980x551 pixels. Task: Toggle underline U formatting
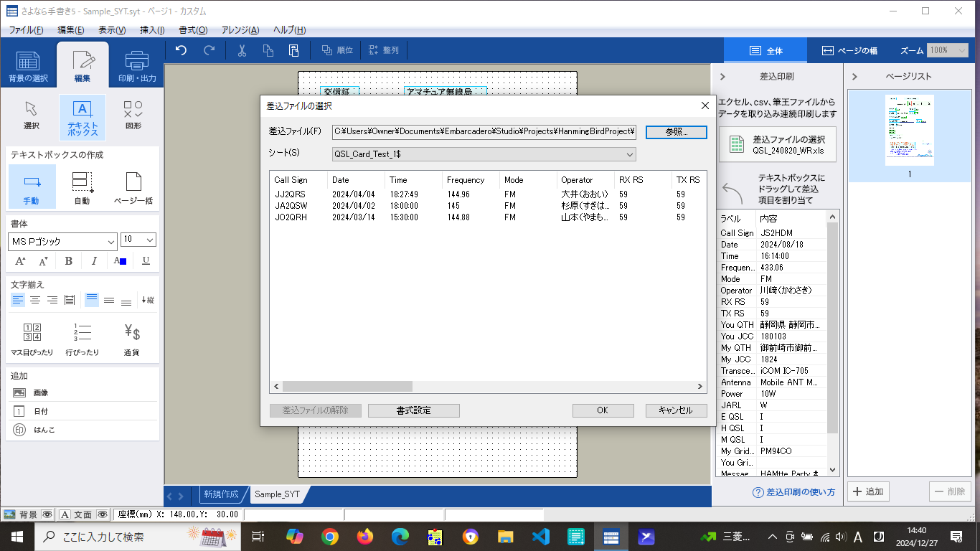point(146,261)
